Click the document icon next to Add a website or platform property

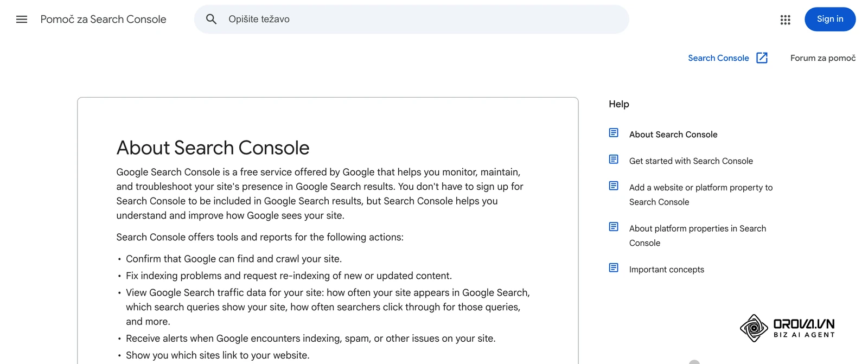tap(614, 186)
